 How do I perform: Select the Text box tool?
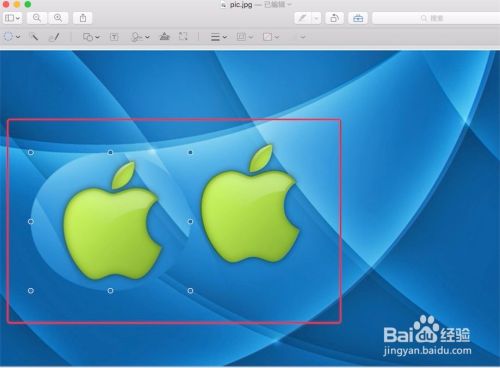[114, 37]
